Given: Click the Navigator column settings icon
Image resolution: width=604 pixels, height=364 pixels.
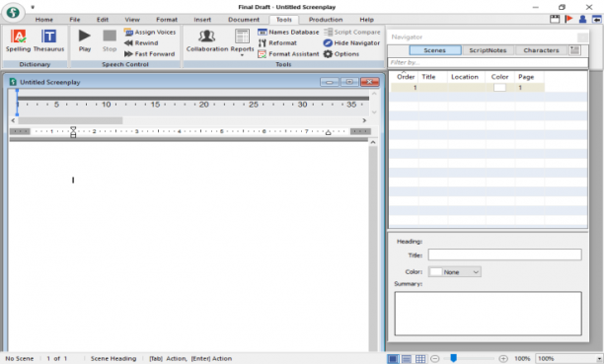Looking at the screenshot, I should (574, 50).
